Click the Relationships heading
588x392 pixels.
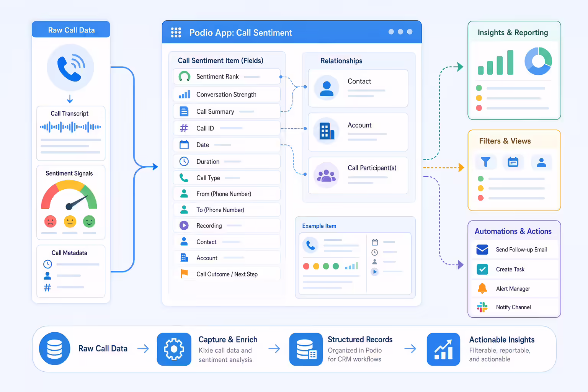point(341,61)
